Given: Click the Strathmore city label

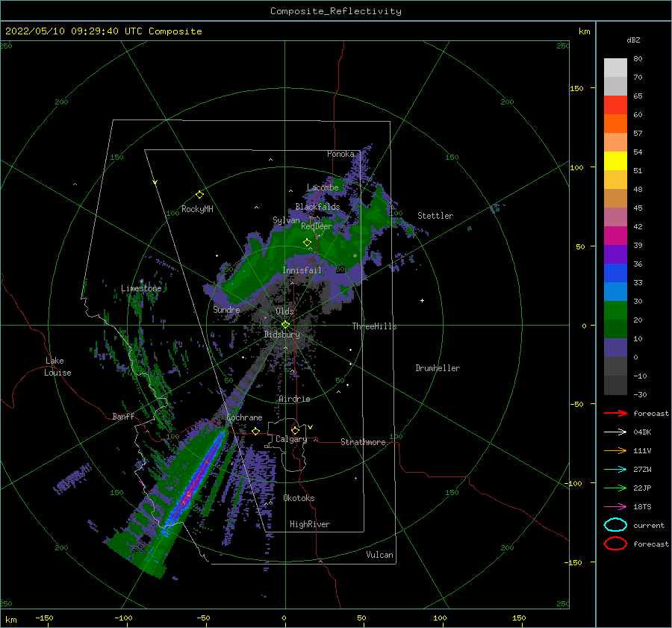Looking at the screenshot, I should (x=363, y=442).
